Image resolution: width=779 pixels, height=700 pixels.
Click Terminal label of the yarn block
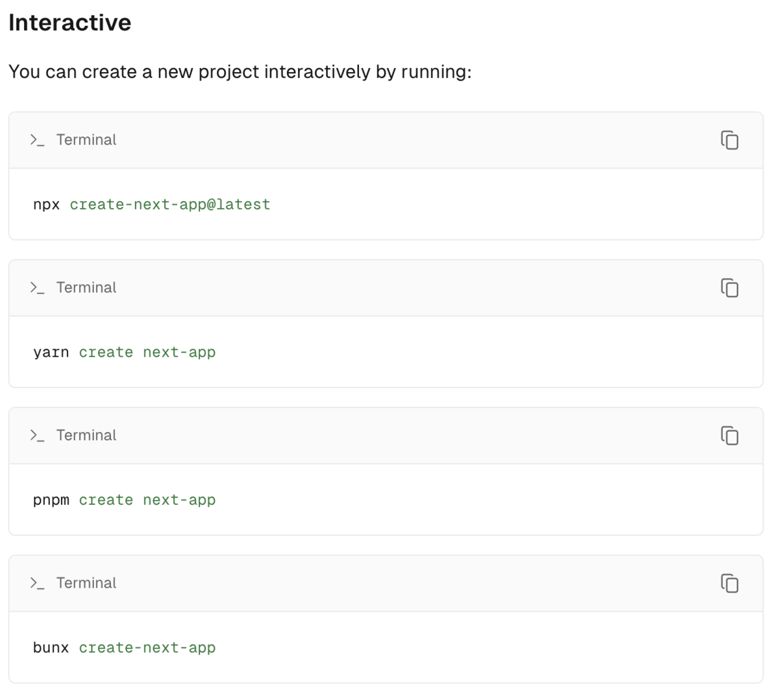[x=86, y=287]
